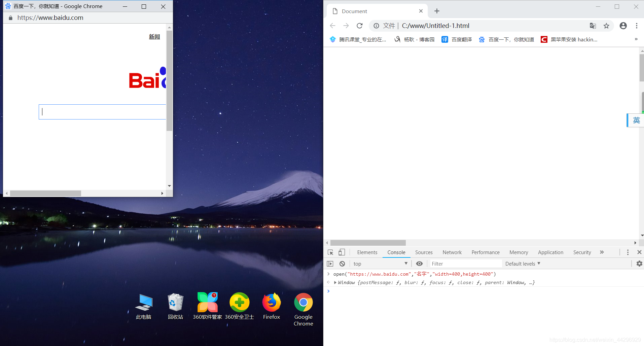The image size is (644, 346).
Task: Open a new tab with the plus button
Action: [437, 11]
